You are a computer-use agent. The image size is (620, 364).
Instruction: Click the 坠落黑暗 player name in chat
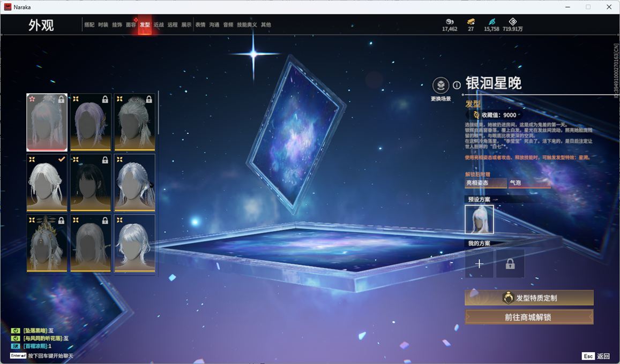click(36, 330)
